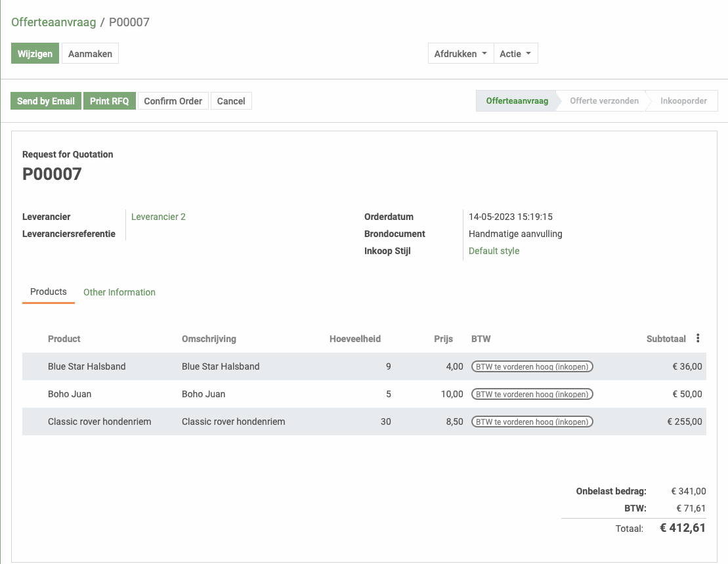Switch to the Products tab
The width and height of the screenshot is (728, 564).
tap(49, 292)
